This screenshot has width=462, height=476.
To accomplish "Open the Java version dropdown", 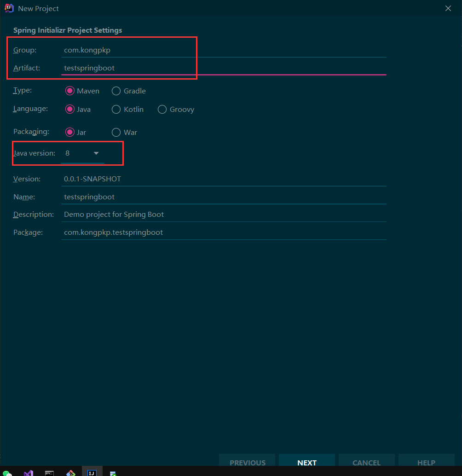I will tap(82, 153).
